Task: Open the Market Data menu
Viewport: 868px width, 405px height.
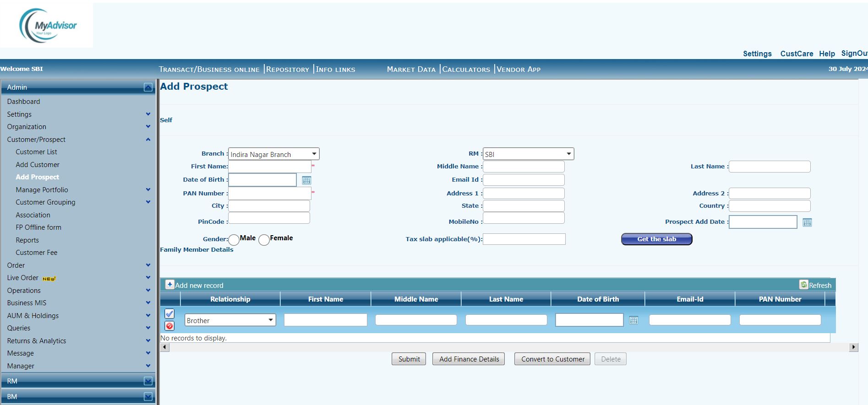Action: pos(411,70)
